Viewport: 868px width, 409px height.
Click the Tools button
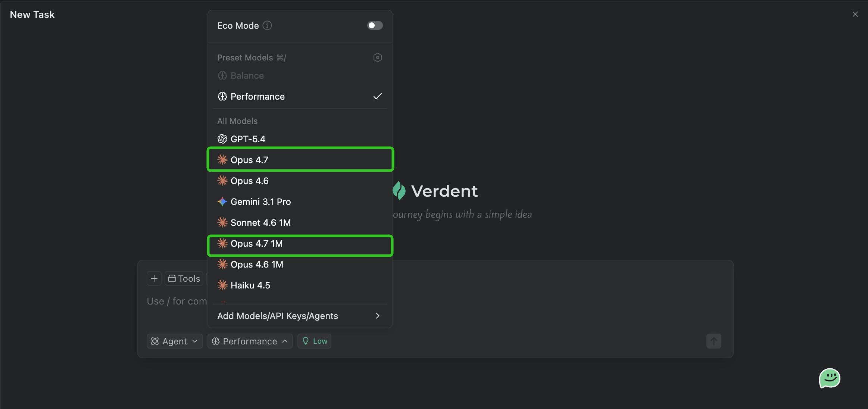click(x=184, y=278)
